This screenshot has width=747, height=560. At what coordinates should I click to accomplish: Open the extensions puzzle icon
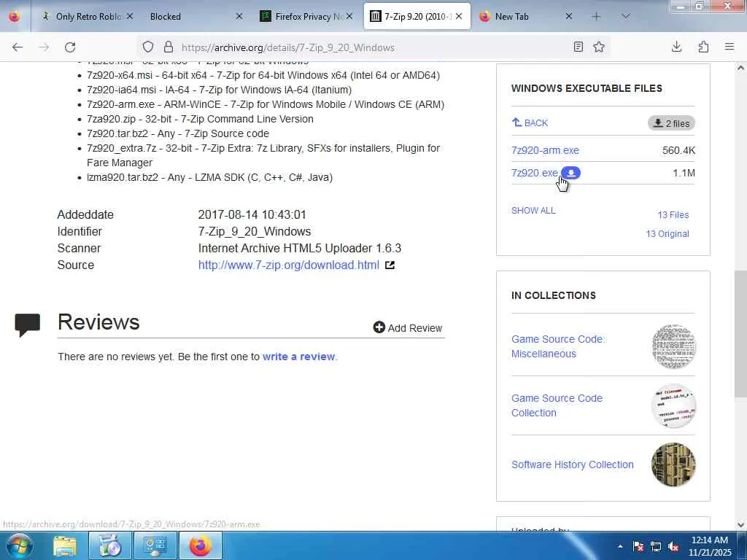coord(703,47)
